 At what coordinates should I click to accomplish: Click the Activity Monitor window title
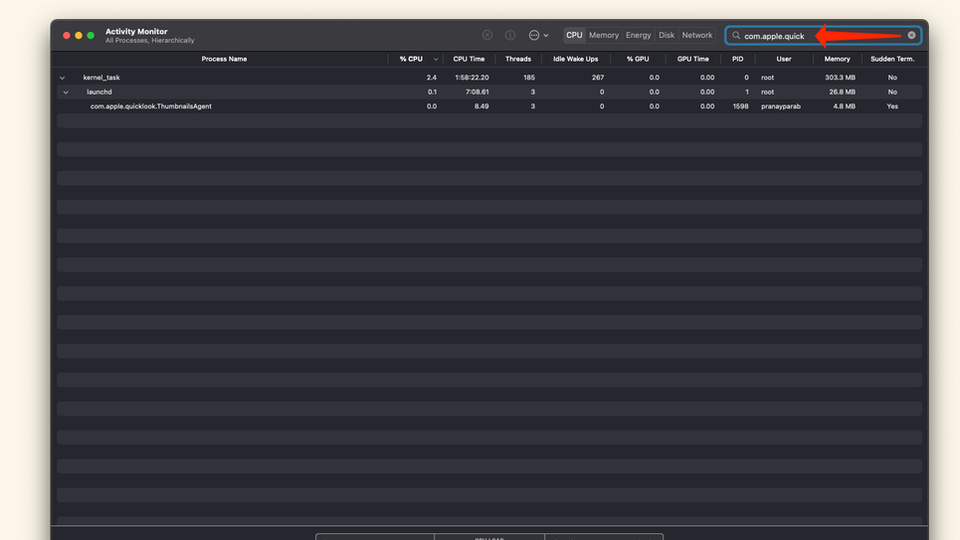[136, 31]
